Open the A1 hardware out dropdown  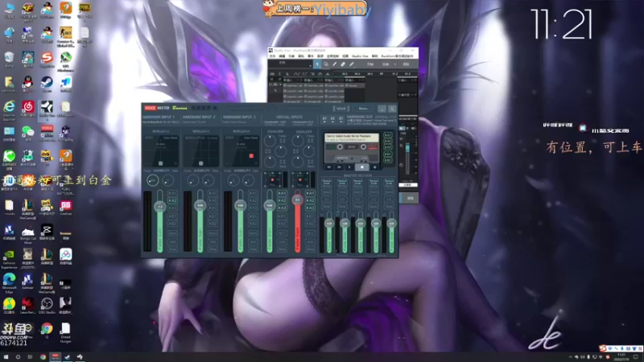pos(324,119)
